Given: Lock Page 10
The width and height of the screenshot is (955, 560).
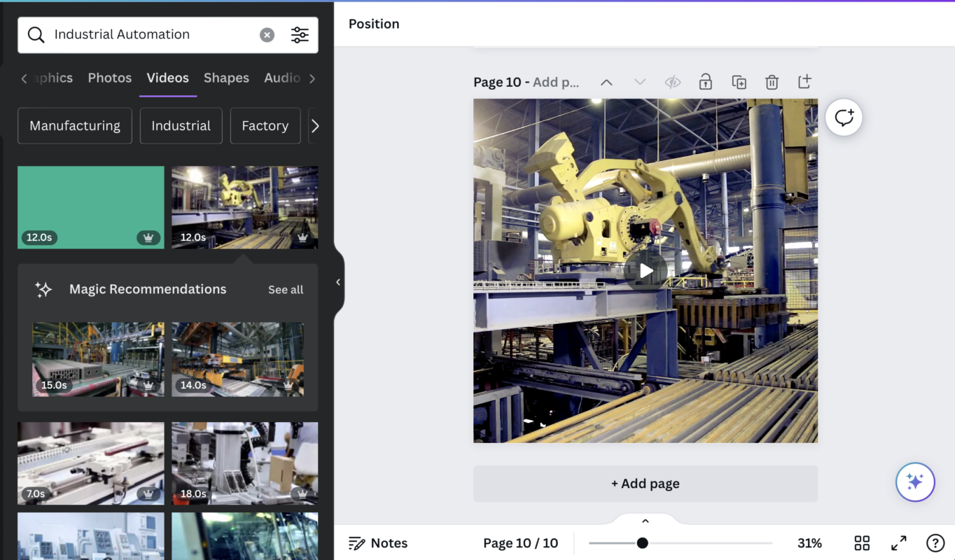Looking at the screenshot, I should (705, 82).
